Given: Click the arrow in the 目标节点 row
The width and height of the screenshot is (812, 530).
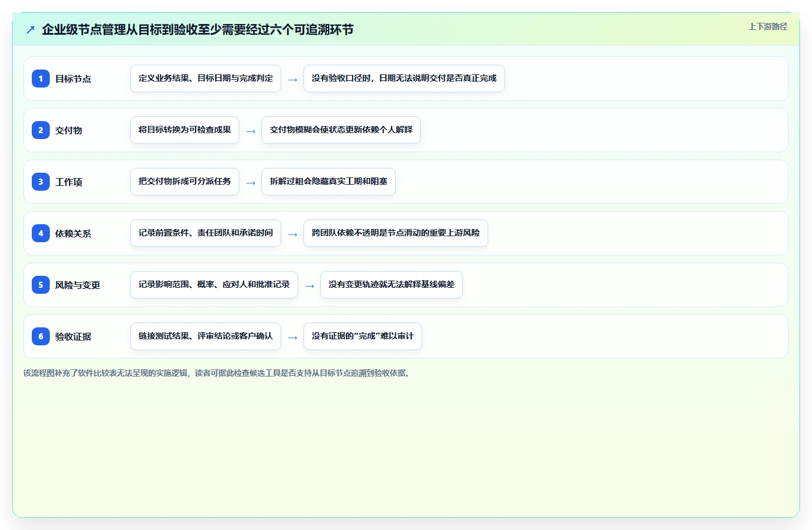Looking at the screenshot, I should (293, 80).
